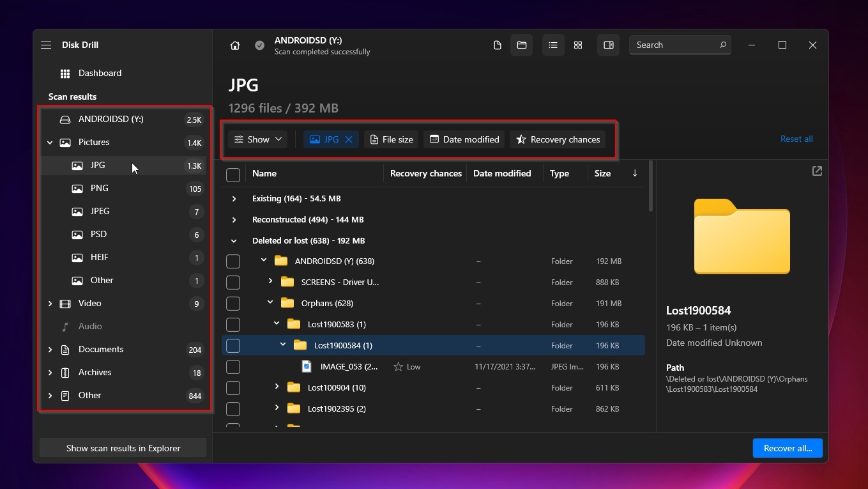
Task: Open the File size filter
Action: tap(391, 139)
